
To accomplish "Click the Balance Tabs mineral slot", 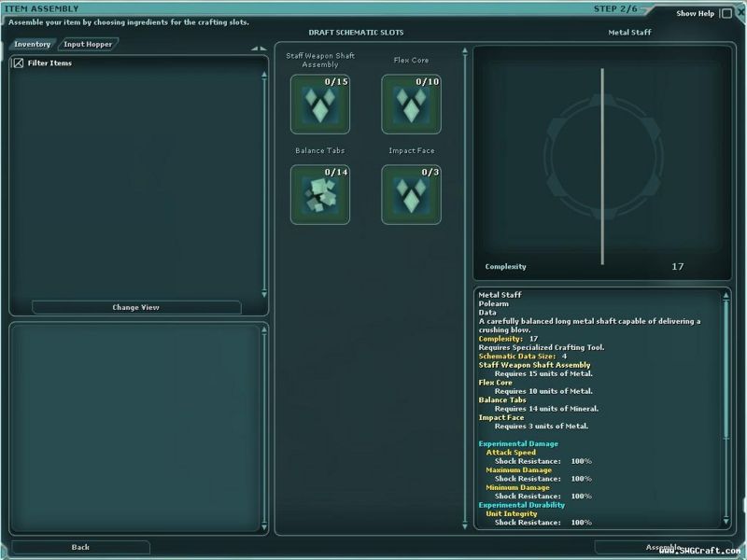I will click(319, 194).
